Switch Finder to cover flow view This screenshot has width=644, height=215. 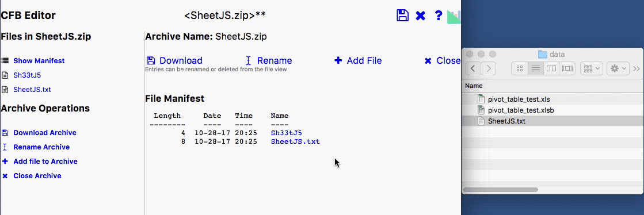click(x=567, y=68)
